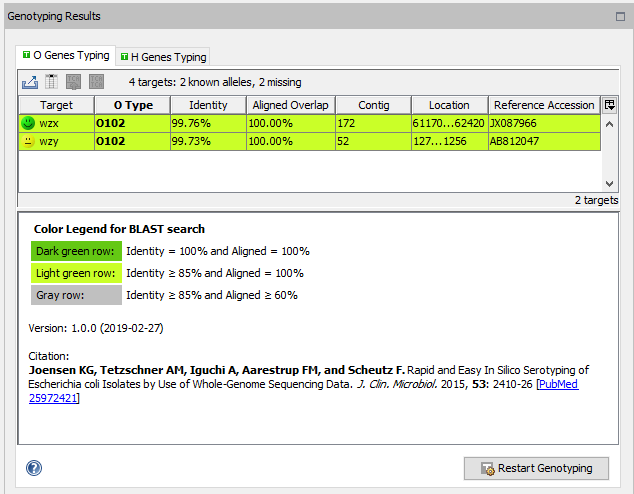Sort table by Identity column header
634x494 pixels.
click(x=207, y=105)
